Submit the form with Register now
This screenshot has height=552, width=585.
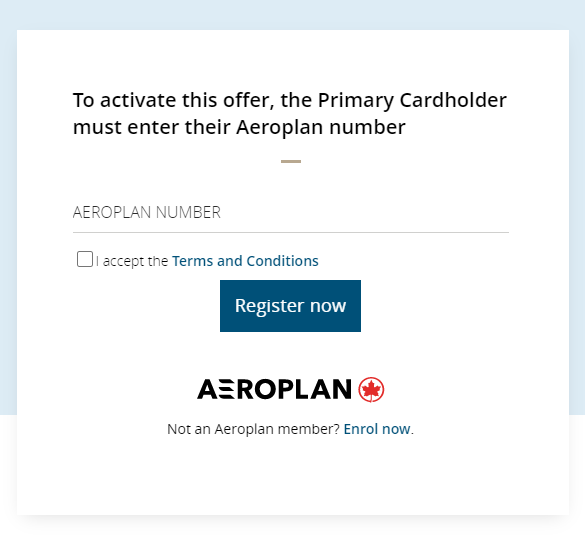click(290, 306)
